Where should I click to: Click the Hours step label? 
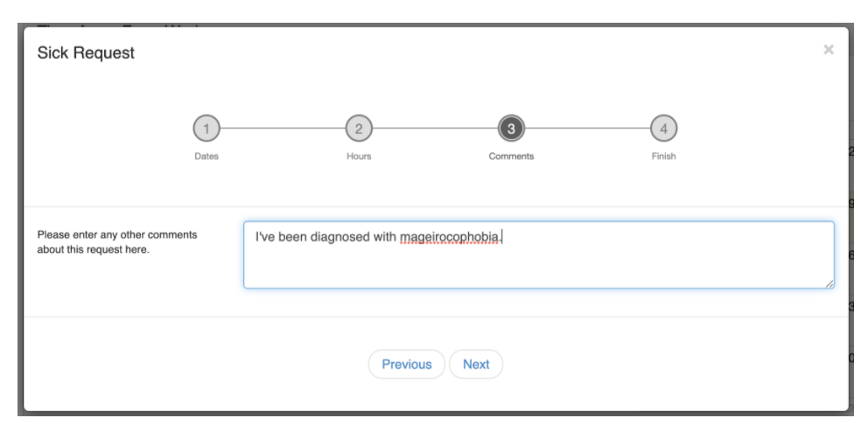(358, 157)
